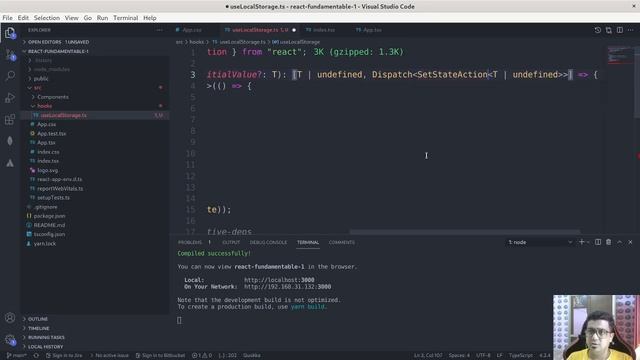This screenshot has width=640, height=360.
Task: Open README.md in the file explorer
Action: 49,225
